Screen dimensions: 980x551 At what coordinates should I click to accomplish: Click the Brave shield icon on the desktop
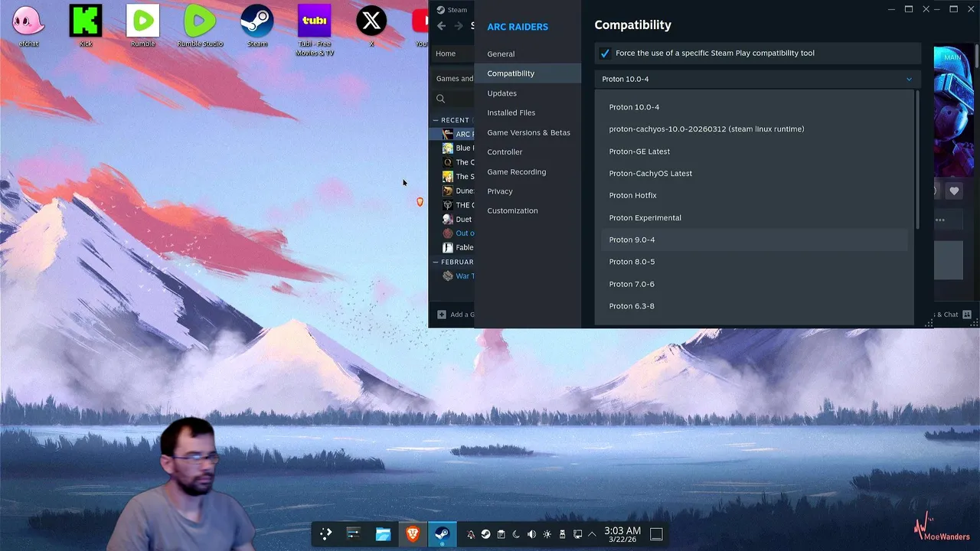(420, 202)
